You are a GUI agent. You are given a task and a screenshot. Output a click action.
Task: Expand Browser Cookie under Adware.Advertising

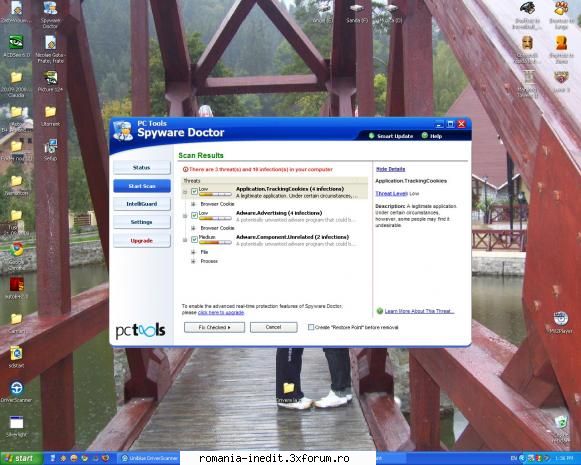point(193,228)
